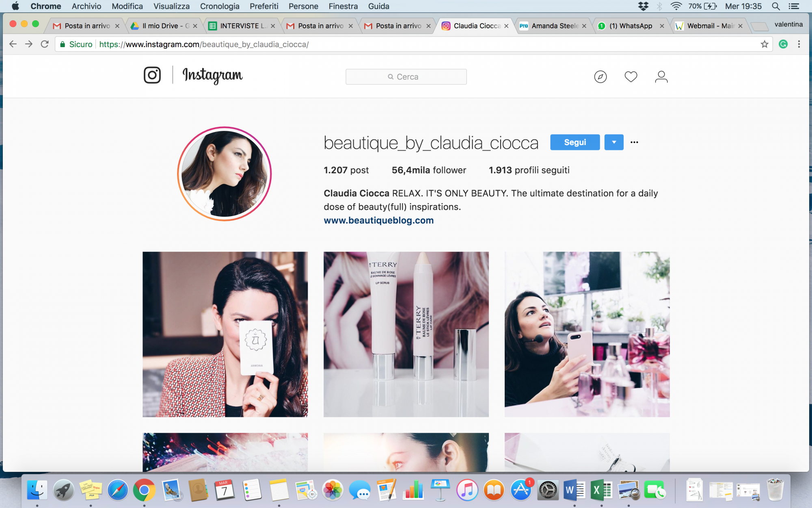This screenshot has width=812, height=508.
Task: Click the Instagram camera logo icon
Action: 152,75
